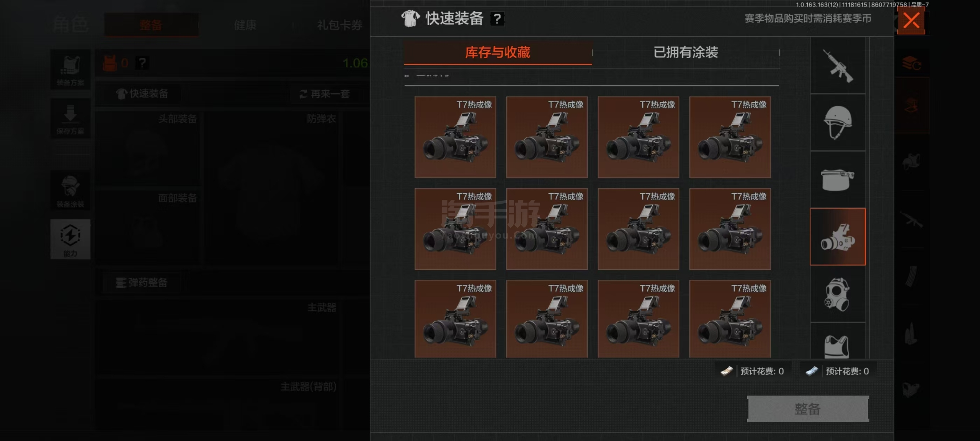The image size is (980, 441).
Task: Pick the second T7热成像 in the bottom row
Action: [x=547, y=319]
